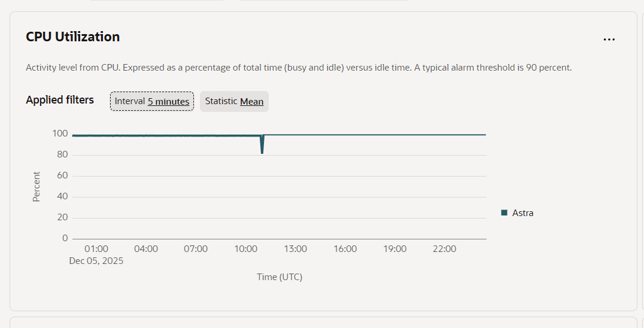Click the Dec 05, 2025 date label
Screen dimensions: 644x328
coord(96,261)
